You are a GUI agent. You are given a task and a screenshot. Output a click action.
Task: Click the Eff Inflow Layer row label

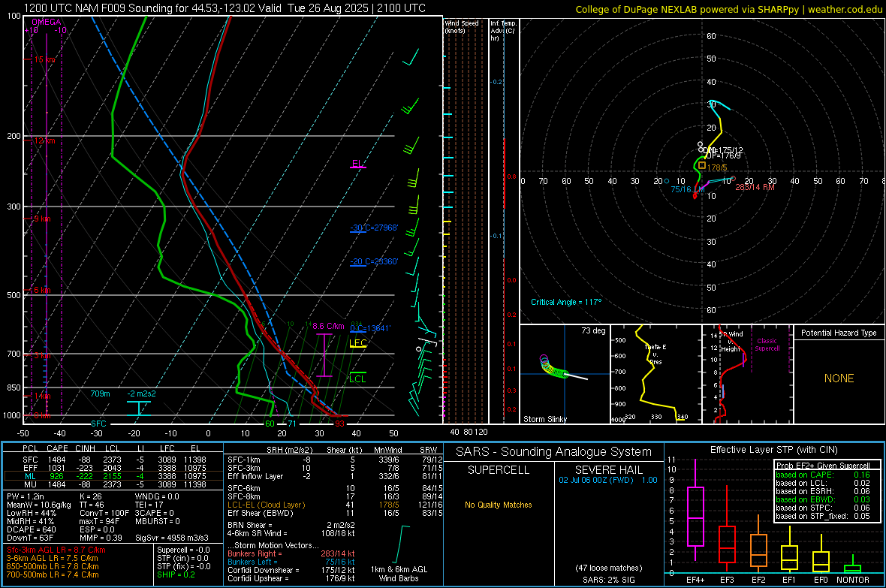(x=255, y=477)
